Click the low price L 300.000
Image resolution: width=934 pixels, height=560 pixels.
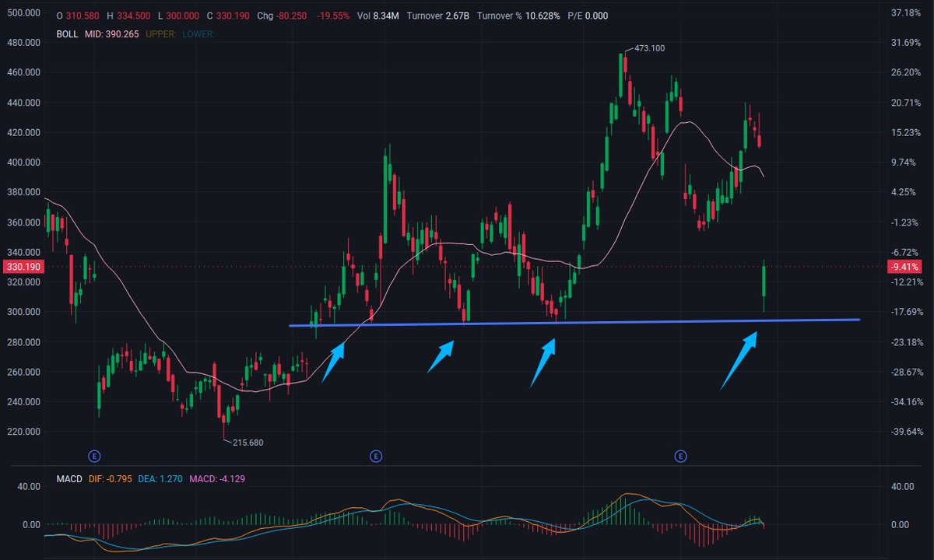[x=180, y=16]
